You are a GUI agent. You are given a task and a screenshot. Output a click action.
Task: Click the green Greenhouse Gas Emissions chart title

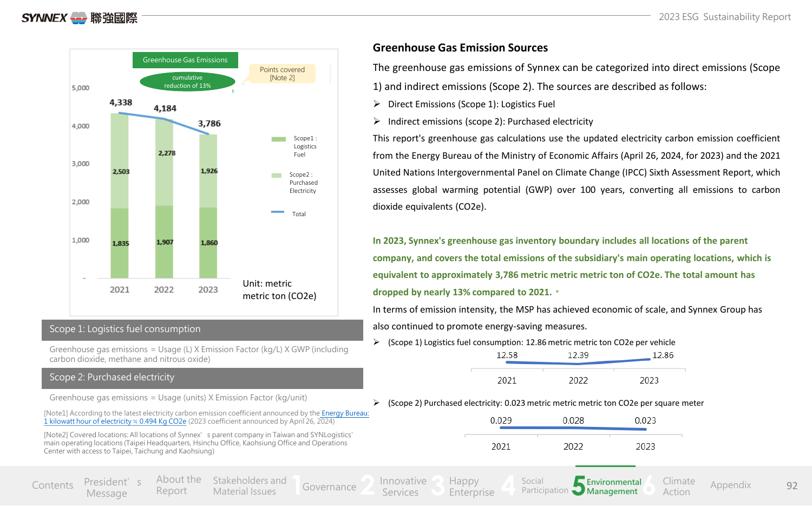pos(185,60)
